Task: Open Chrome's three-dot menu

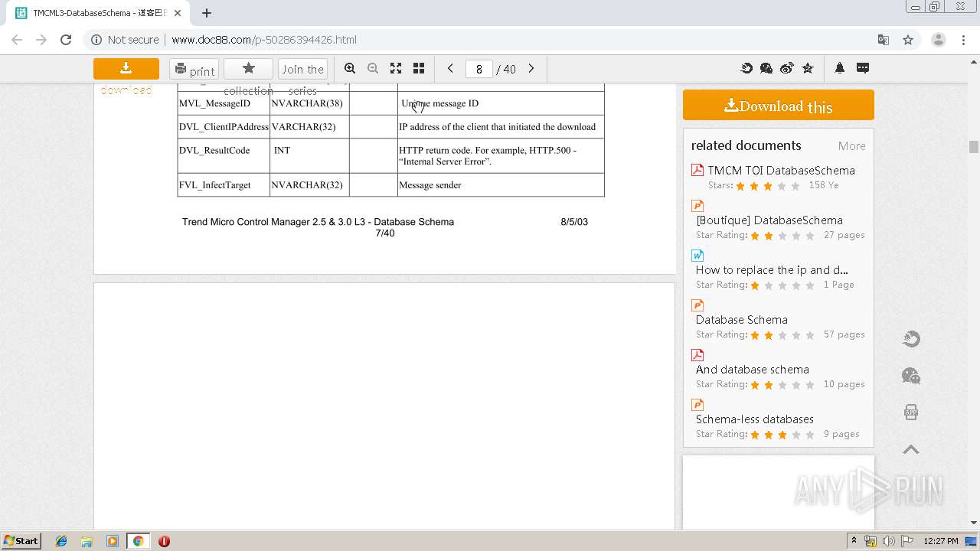Action: pos(964,40)
